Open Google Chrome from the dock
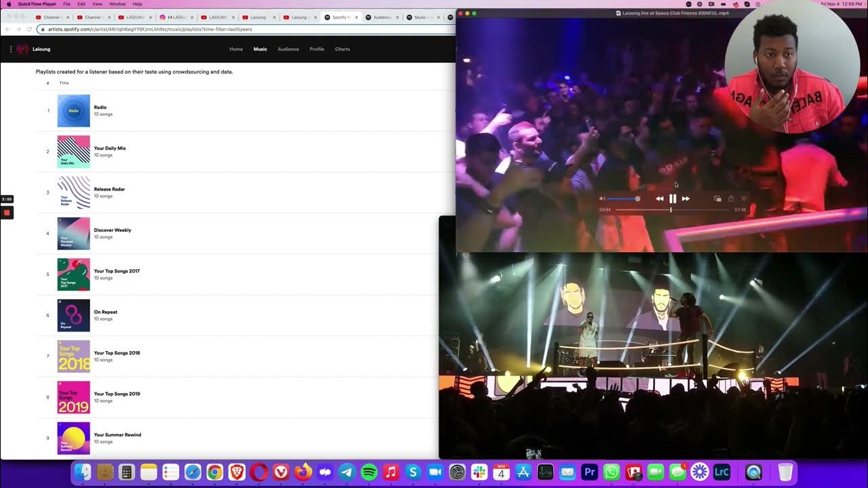The width and height of the screenshot is (868, 488). (x=214, y=472)
